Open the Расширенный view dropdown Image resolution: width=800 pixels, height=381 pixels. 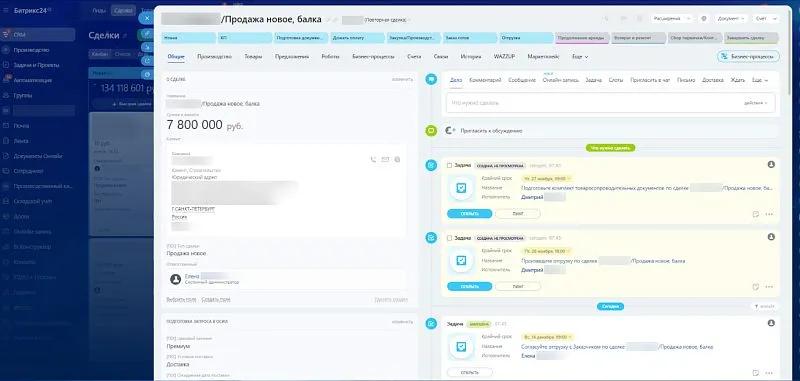pyautogui.click(x=671, y=18)
